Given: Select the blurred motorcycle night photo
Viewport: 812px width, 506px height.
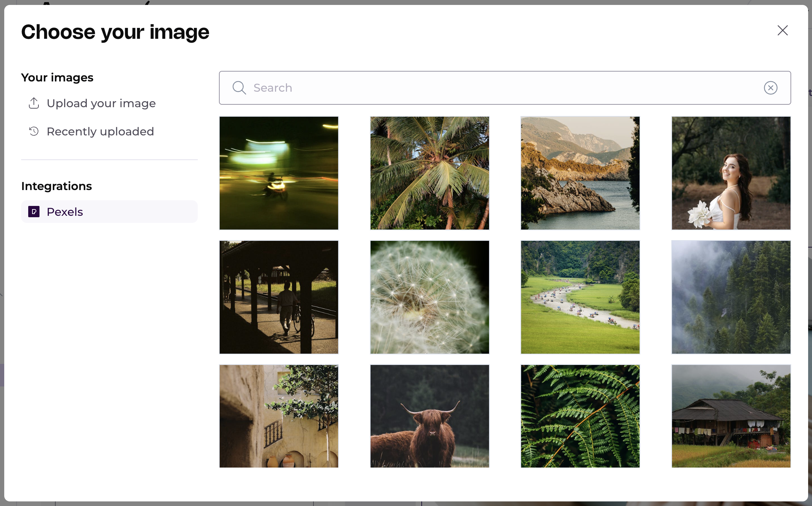Looking at the screenshot, I should point(279,173).
